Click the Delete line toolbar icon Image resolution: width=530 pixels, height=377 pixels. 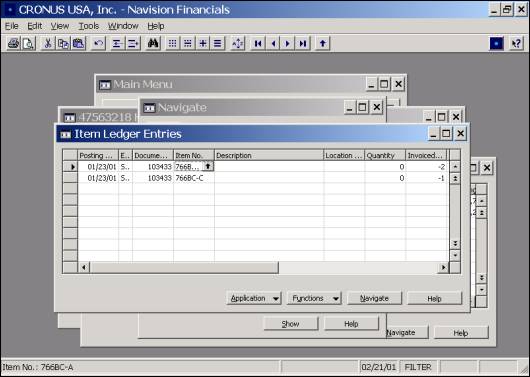click(133, 43)
